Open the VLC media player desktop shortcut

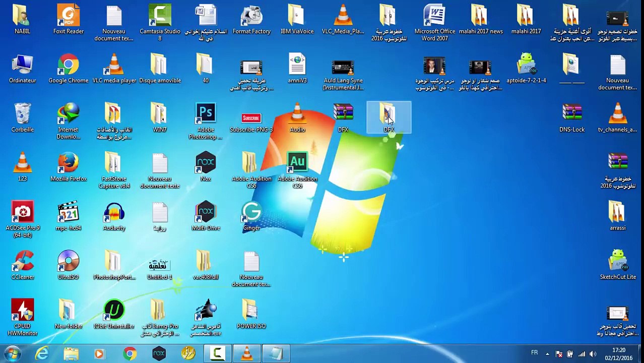tap(114, 69)
